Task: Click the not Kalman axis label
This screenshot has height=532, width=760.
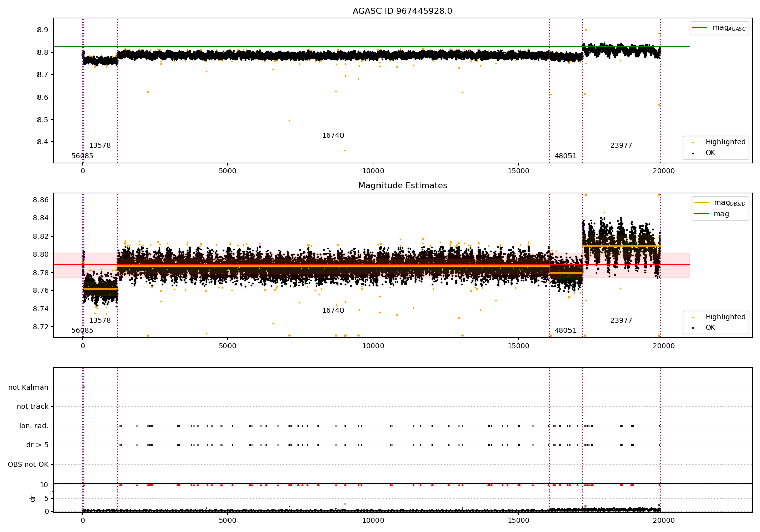Action: (28, 387)
